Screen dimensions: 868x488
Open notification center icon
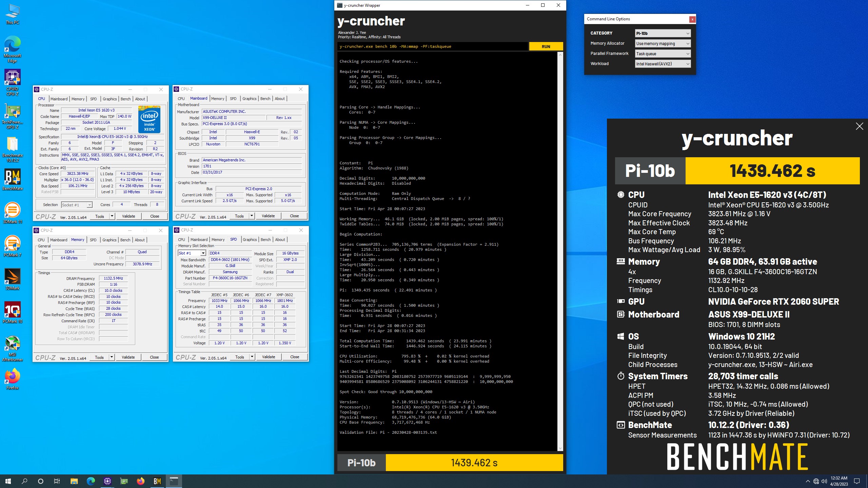pyautogui.click(x=857, y=481)
